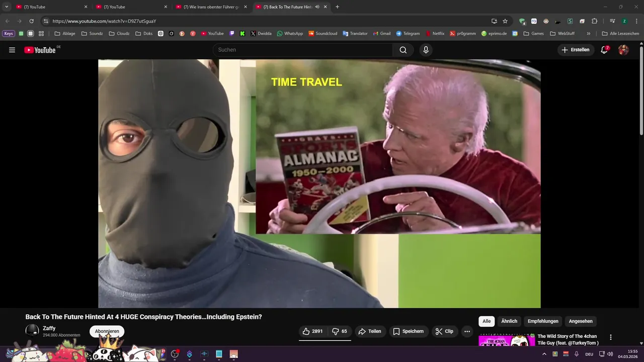Screen dimensions: 644x362
Task: Click the browser address bar URL
Action: (x=105, y=21)
